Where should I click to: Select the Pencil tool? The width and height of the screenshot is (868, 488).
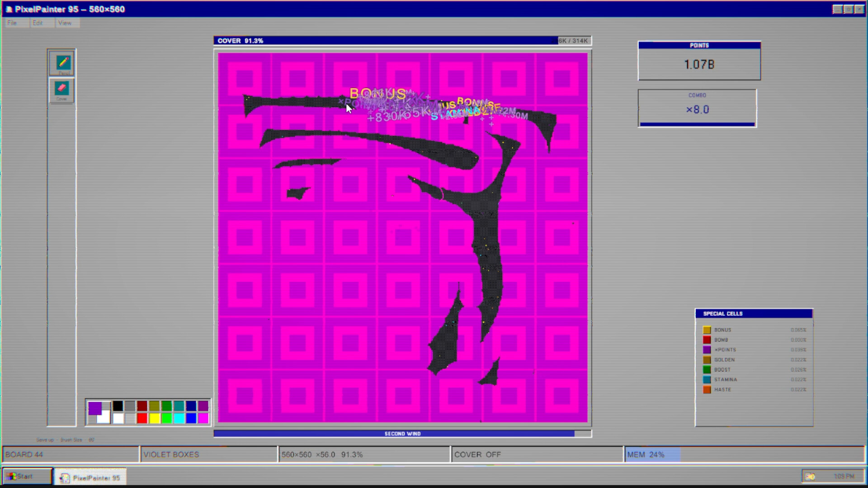pos(62,63)
